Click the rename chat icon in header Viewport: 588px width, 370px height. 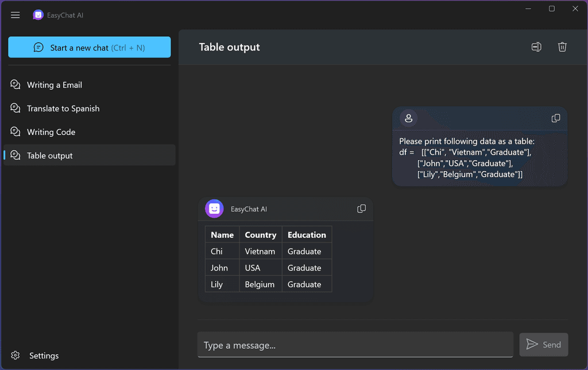pos(536,47)
